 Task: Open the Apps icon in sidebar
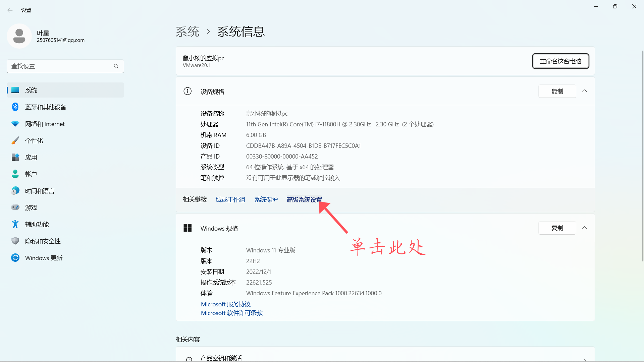point(15,157)
